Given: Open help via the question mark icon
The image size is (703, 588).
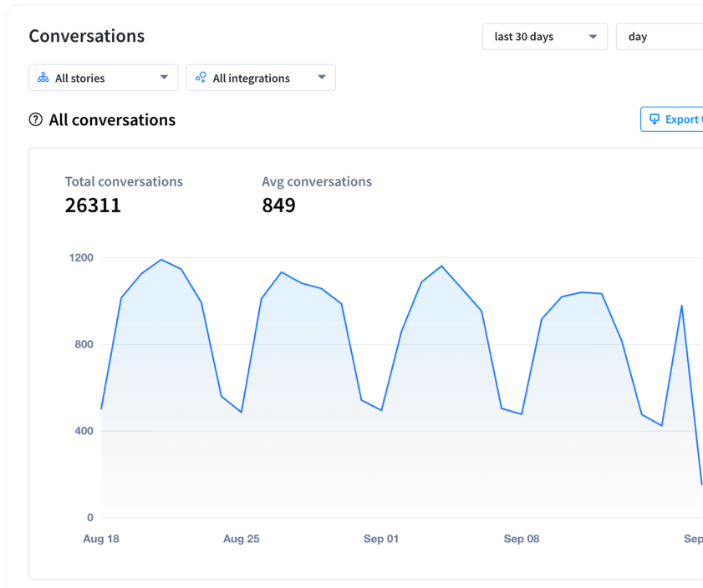Looking at the screenshot, I should [x=34, y=119].
